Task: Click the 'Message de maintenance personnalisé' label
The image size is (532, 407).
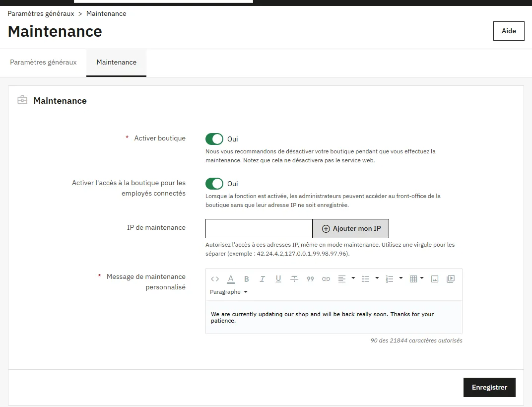Action: pos(146,282)
